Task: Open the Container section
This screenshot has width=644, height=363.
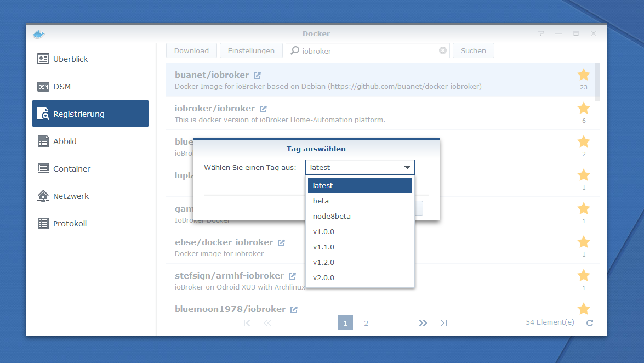Action: tap(90, 168)
